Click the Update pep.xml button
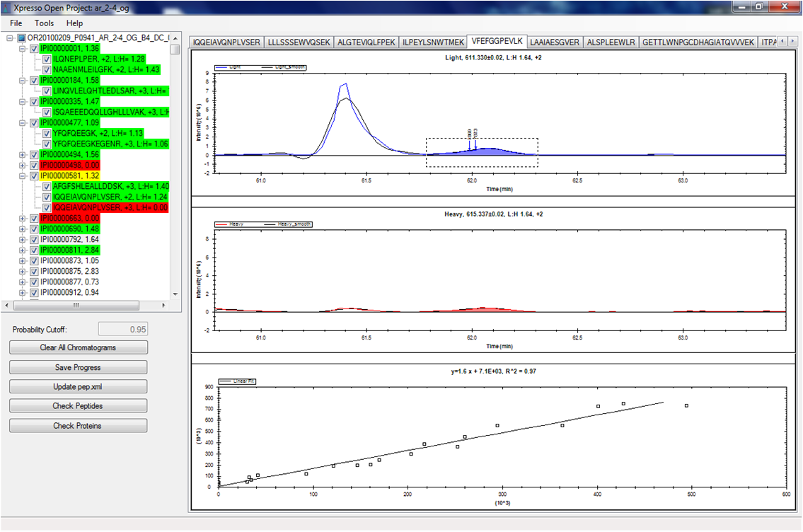The height and width of the screenshot is (532, 803). 79,387
